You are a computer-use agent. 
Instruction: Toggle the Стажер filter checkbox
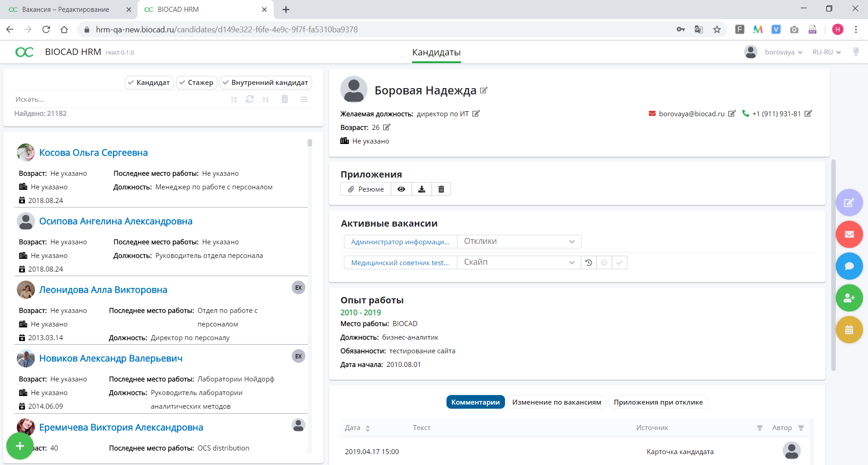pos(196,83)
